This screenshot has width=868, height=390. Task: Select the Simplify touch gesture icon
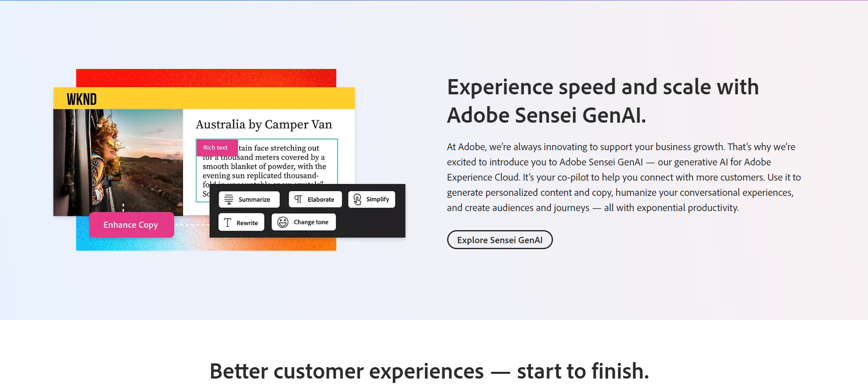click(x=357, y=199)
